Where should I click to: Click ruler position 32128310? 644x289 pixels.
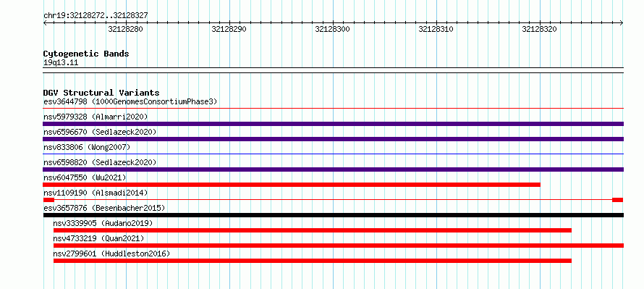tap(436, 29)
